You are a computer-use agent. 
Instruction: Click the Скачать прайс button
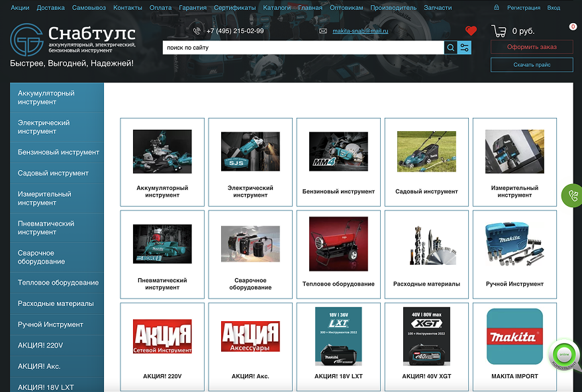click(532, 65)
